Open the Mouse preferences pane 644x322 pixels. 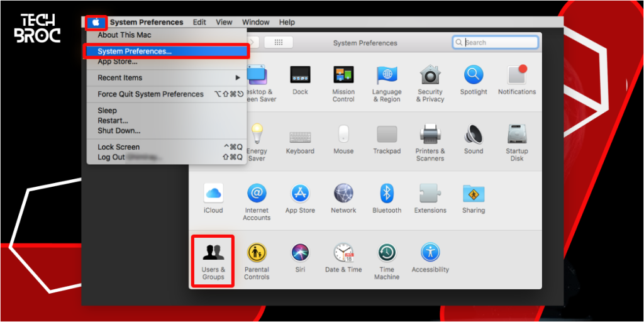pyautogui.click(x=343, y=140)
